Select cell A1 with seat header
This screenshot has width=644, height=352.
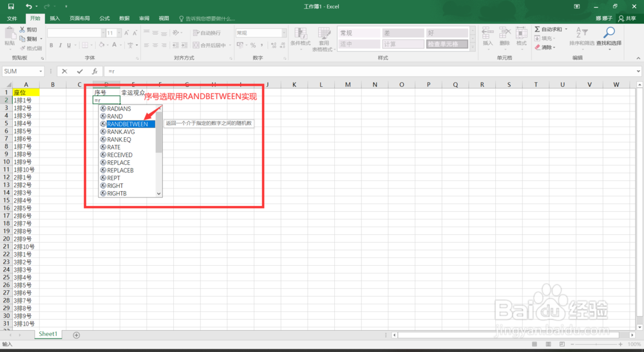[x=26, y=93]
